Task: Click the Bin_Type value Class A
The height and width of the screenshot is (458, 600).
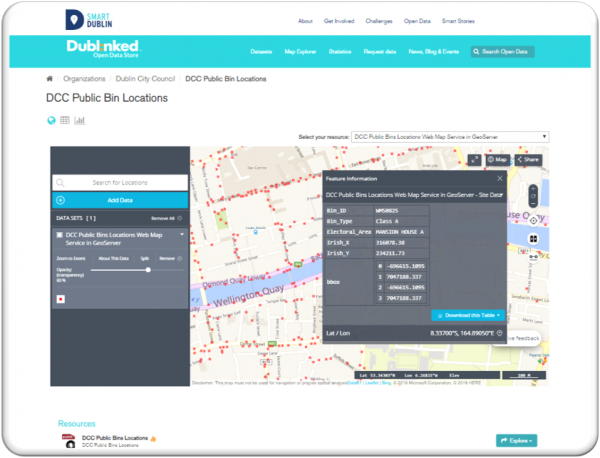Action: coord(401,221)
